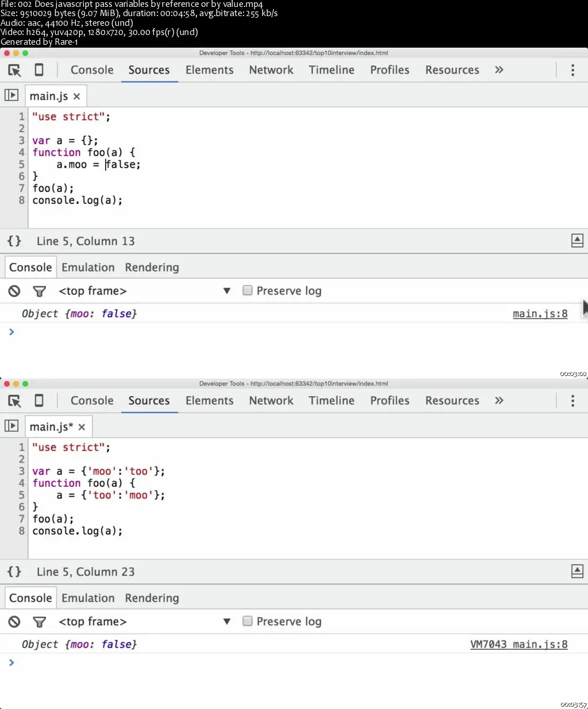This screenshot has height=709, width=588.
Task: Expand more tabs chevron in lower DevTools window
Action: [499, 401]
